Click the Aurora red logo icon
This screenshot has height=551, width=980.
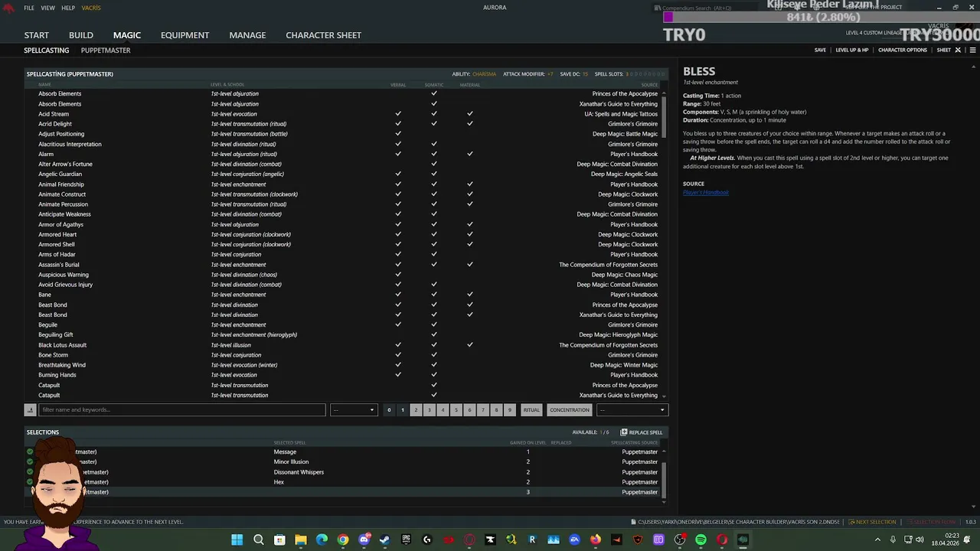[9, 8]
